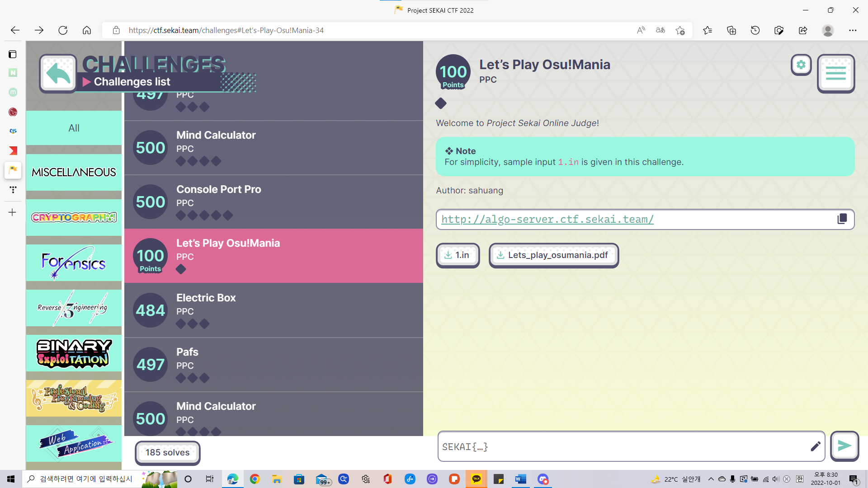Select the Binary Exploitation category
The height and width of the screenshot is (488, 868).
click(x=74, y=353)
